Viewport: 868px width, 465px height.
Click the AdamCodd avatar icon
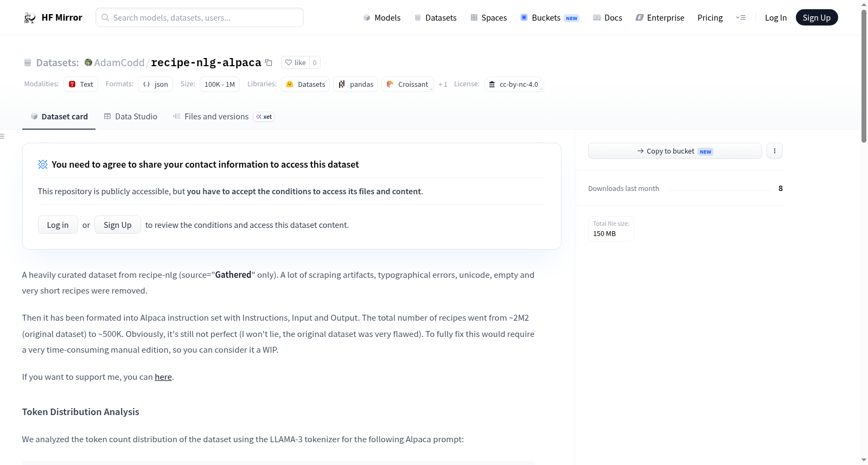pyautogui.click(x=88, y=62)
